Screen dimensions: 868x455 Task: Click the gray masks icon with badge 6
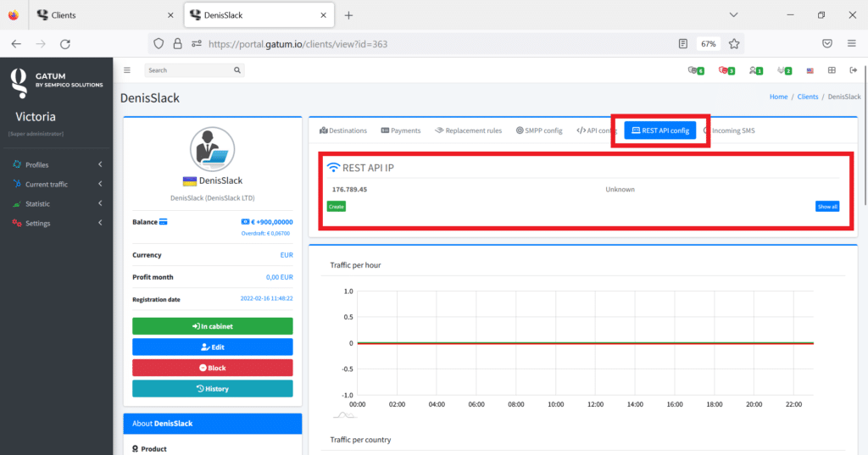696,70
